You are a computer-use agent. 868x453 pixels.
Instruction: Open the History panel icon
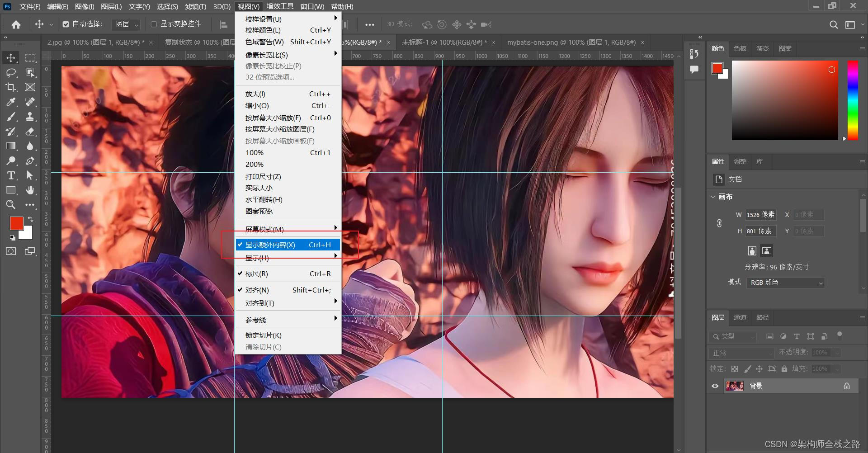tap(694, 54)
